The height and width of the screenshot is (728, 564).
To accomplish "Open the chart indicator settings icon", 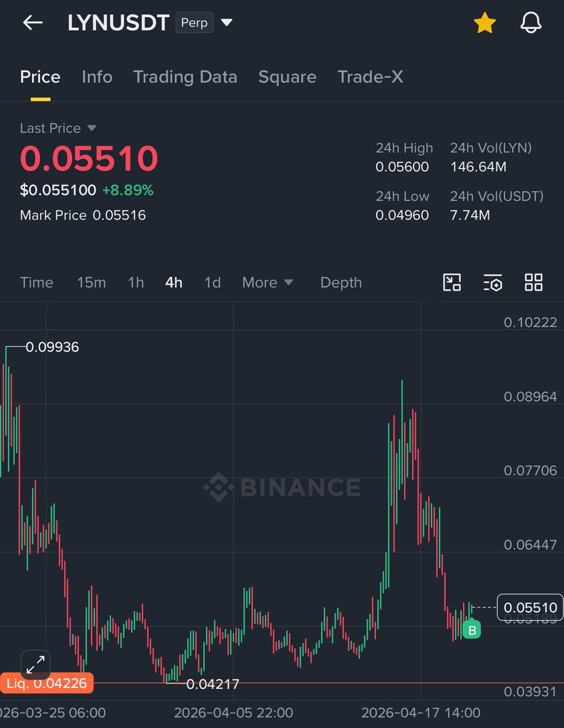I will coord(492,282).
